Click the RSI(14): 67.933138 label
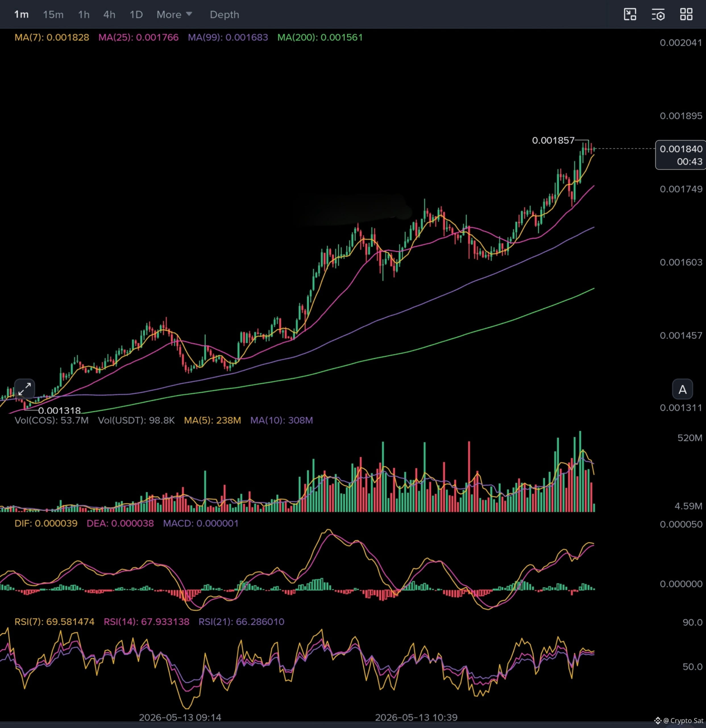The image size is (706, 728). [146, 622]
